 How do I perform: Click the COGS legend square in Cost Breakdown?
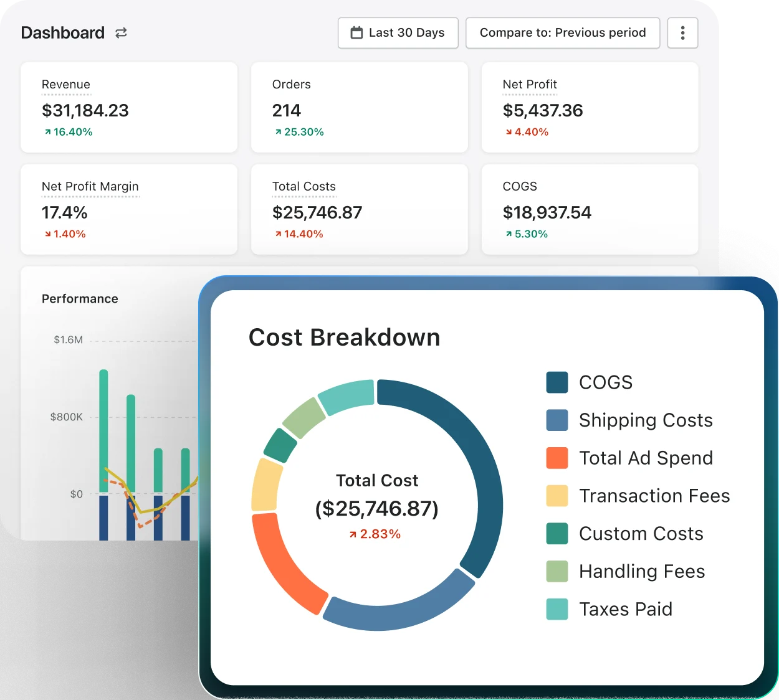(x=557, y=382)
